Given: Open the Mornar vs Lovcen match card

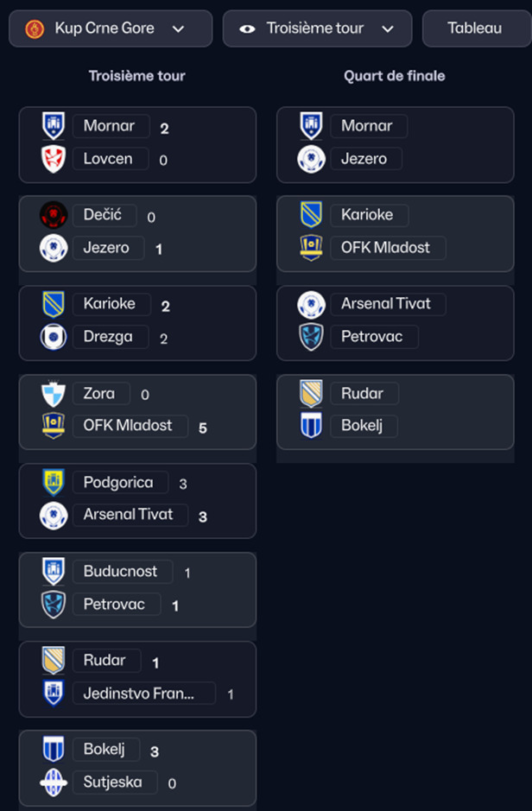Looking at the screenshot, I should coord(137,145).
